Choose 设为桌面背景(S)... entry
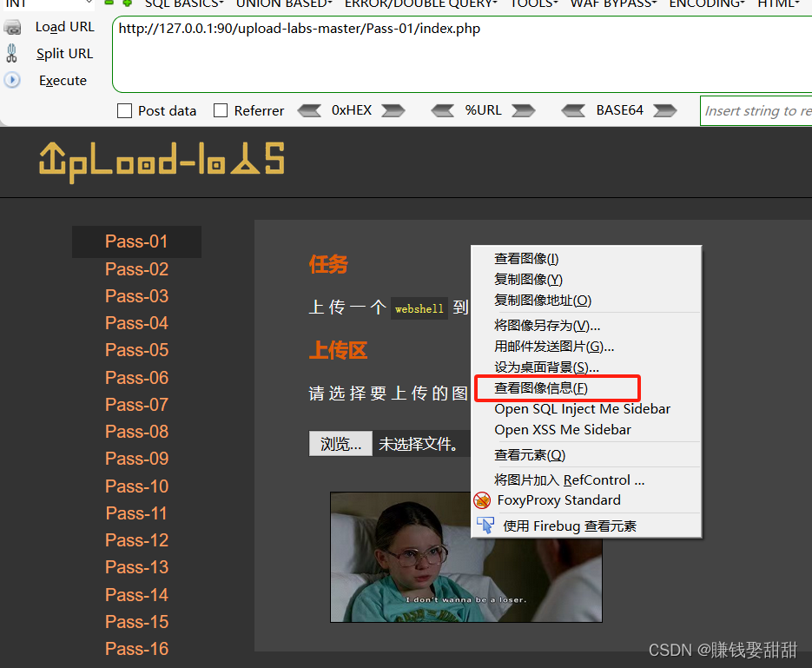Image resolution: width=812 pixels, height=668 pixels. (586, 367)
